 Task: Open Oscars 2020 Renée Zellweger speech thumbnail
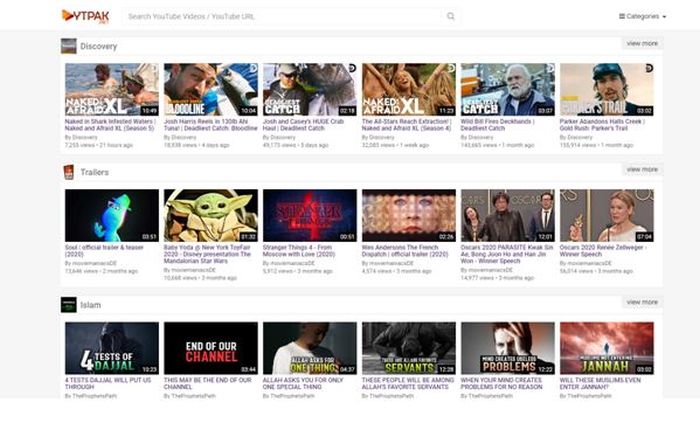(x=606, y=215)
